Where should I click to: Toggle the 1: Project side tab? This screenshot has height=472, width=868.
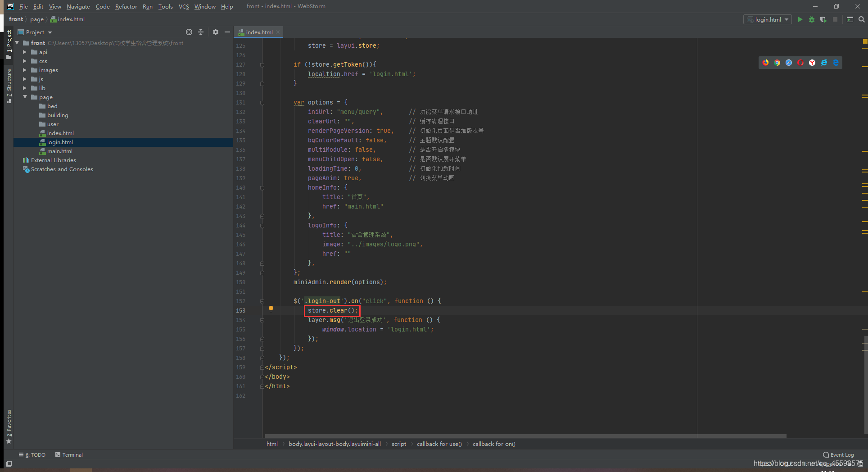tap(9, 45)
